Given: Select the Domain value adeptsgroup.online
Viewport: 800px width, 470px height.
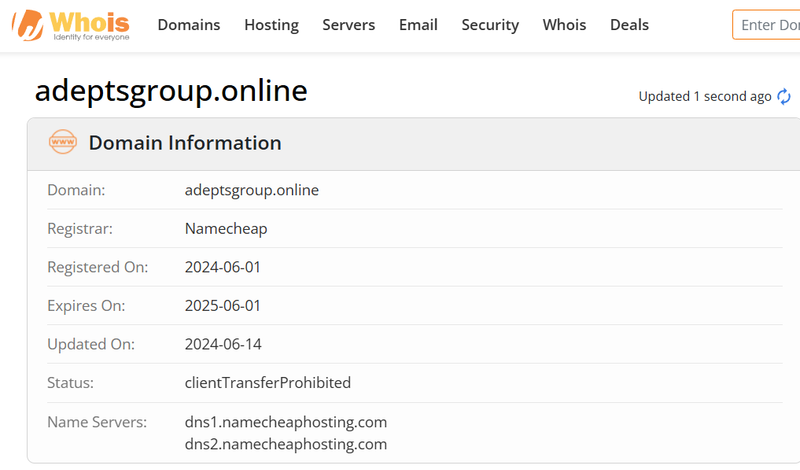Looking at the screenshot, I should (x=252, y=190).
